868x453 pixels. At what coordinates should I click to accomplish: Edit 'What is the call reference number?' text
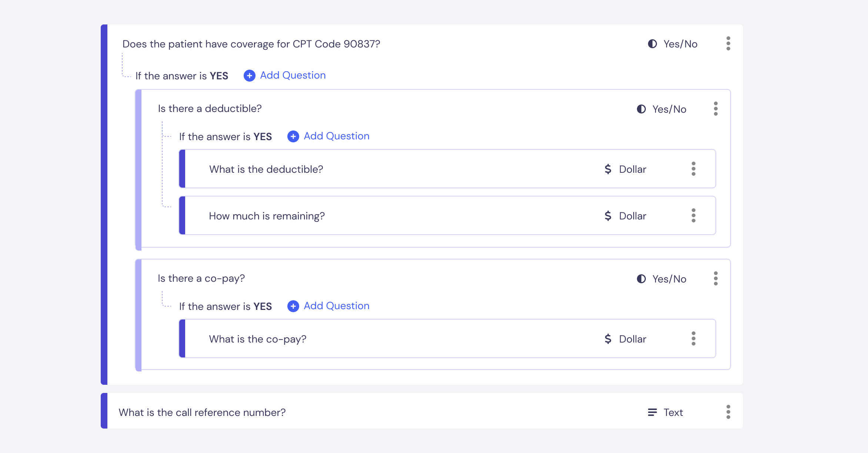point(202,413)
